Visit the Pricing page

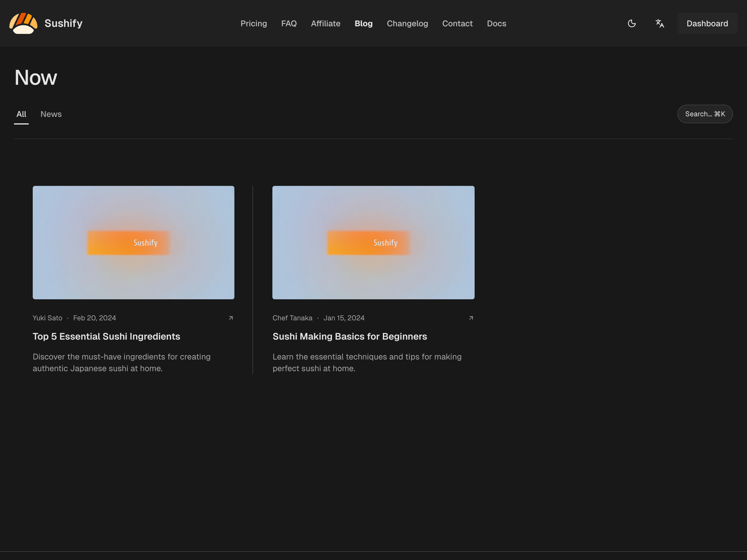pos(254,23)
